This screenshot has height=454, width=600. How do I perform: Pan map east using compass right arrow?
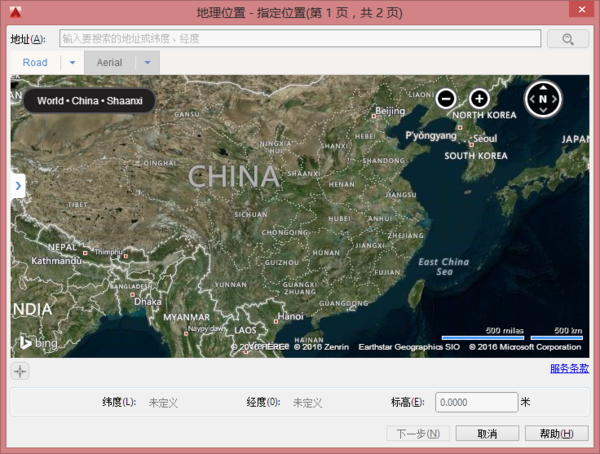(554, 99)
